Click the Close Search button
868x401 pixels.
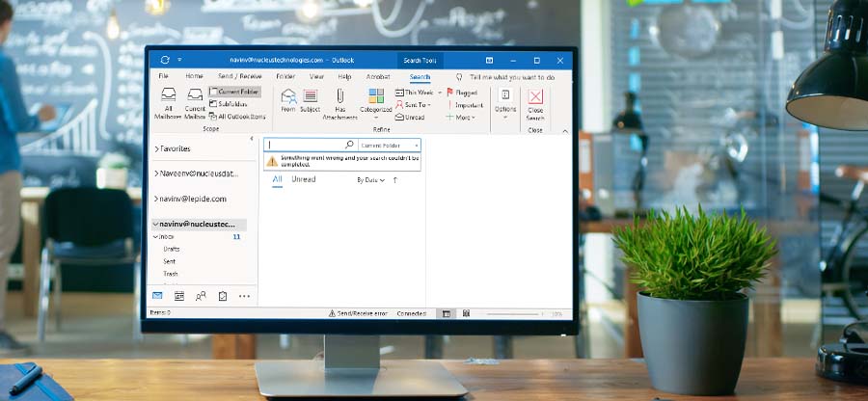tap(535, 105)
